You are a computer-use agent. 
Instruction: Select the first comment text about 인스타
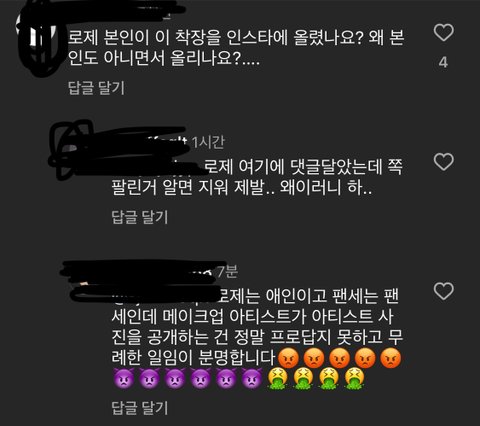pyautogui.click(x=236, y=48)
